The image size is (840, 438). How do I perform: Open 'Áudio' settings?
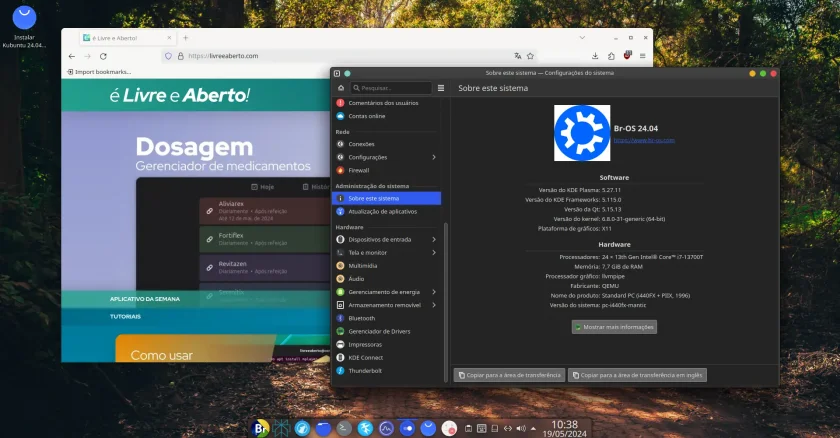tap(386, 279)
